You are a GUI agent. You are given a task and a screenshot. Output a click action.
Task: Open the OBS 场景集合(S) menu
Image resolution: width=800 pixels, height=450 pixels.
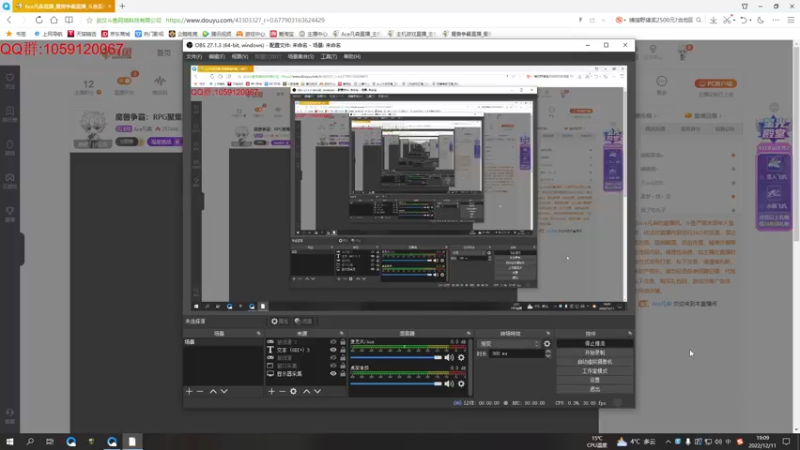pyautogui.click(x=301, y=57)
